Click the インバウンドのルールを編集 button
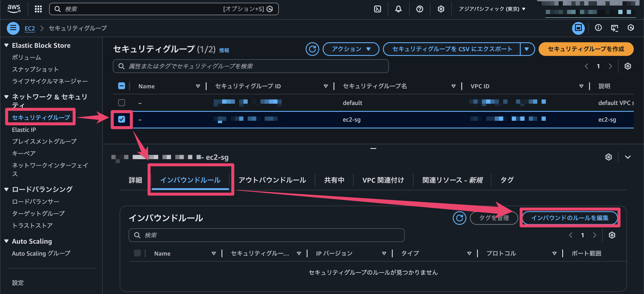The image size is (644, 294). 570,218
